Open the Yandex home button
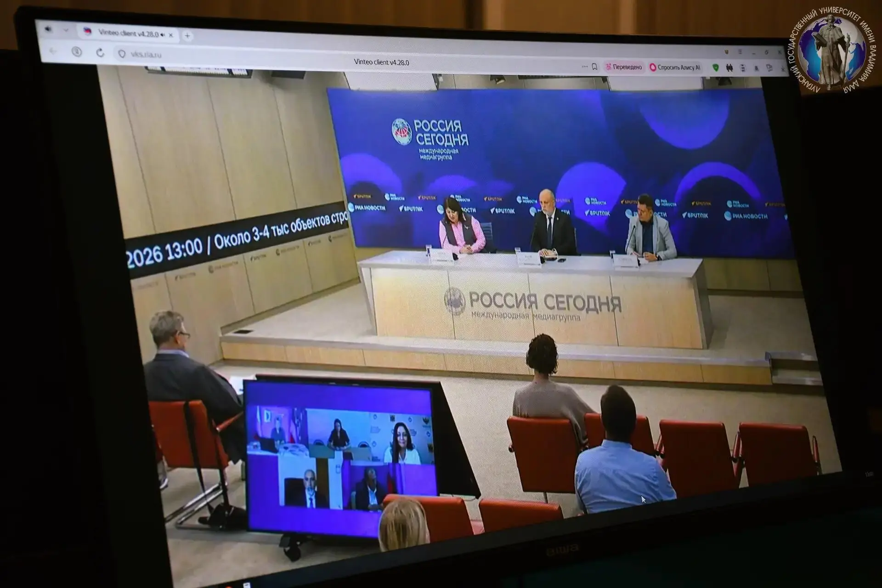This screenshot has width=882, height=588. tap(77, 52)
